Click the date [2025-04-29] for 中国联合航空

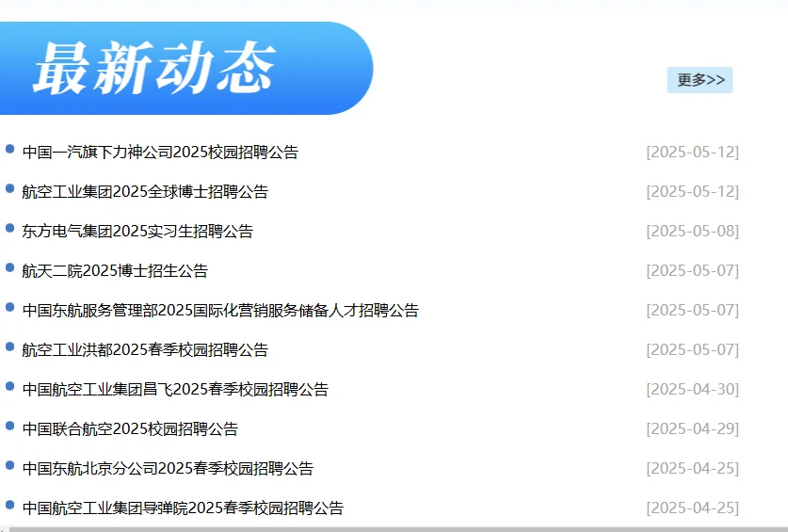click(693, 429)
